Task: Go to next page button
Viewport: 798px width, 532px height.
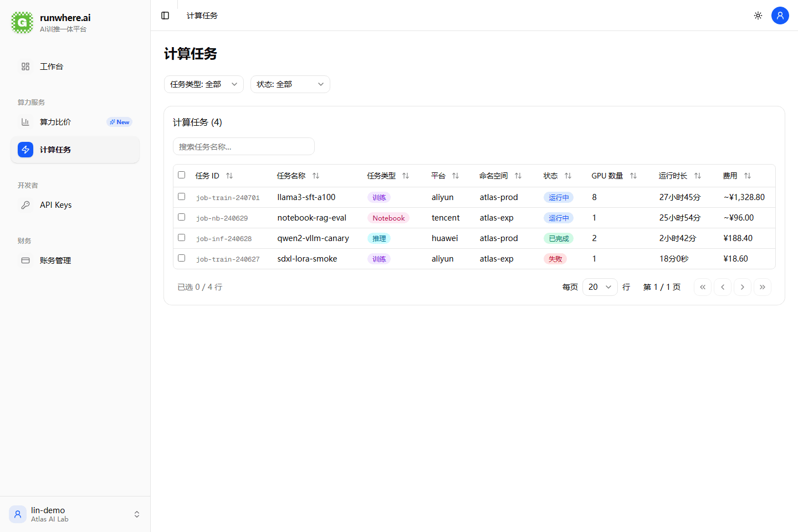Action: [743, 287]
